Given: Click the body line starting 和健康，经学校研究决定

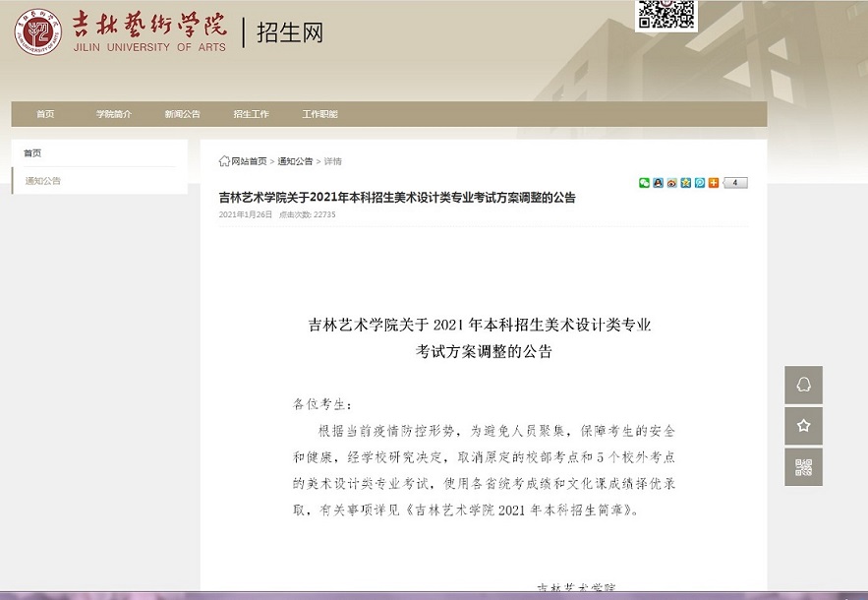Looking at the screenshot, I should [x=484, y=457].
